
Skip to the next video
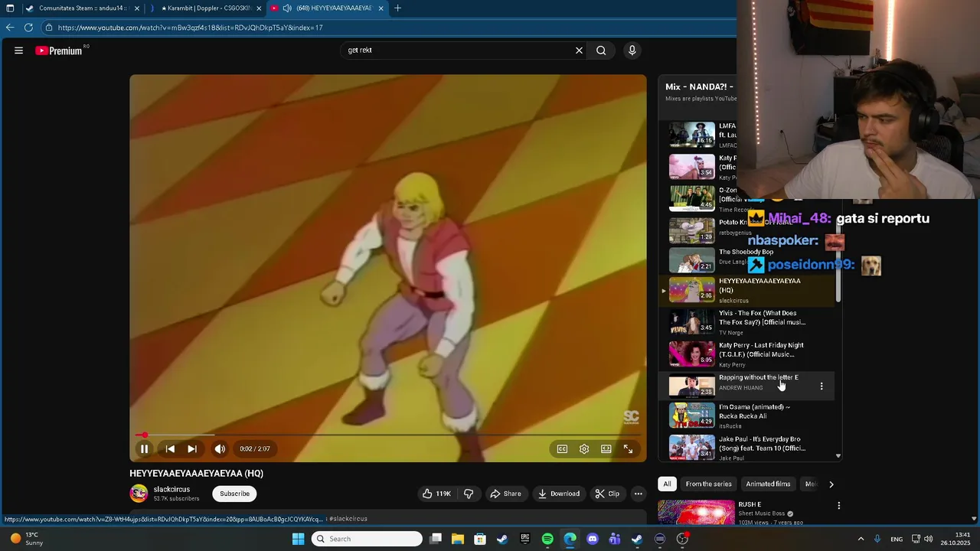coord(192,449)
